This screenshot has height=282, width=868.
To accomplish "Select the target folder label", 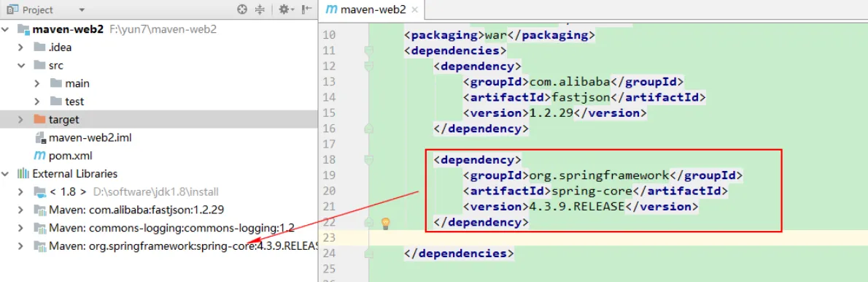I will point(63,119).
